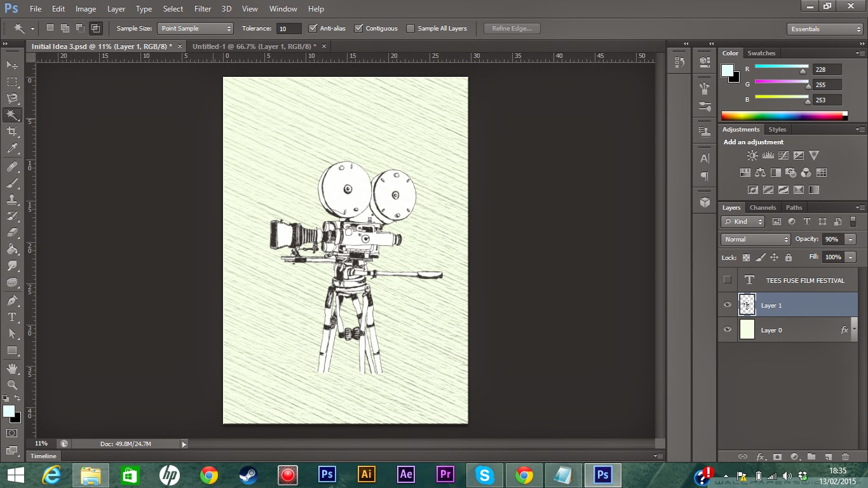Open the Essentials workspace dropdown
868x488 pixels.
pos(824,29)
